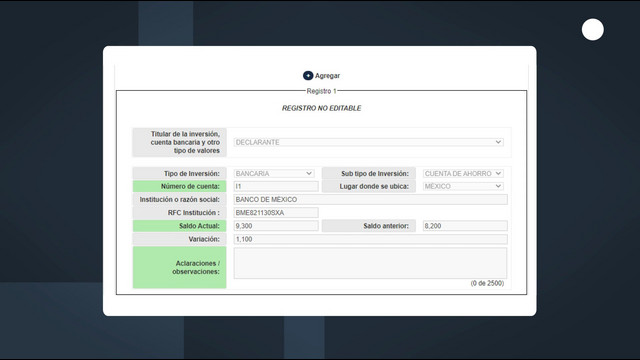Click the Agregar link text
The height and width of the screenshot is (360, 640).
(327, 76)
